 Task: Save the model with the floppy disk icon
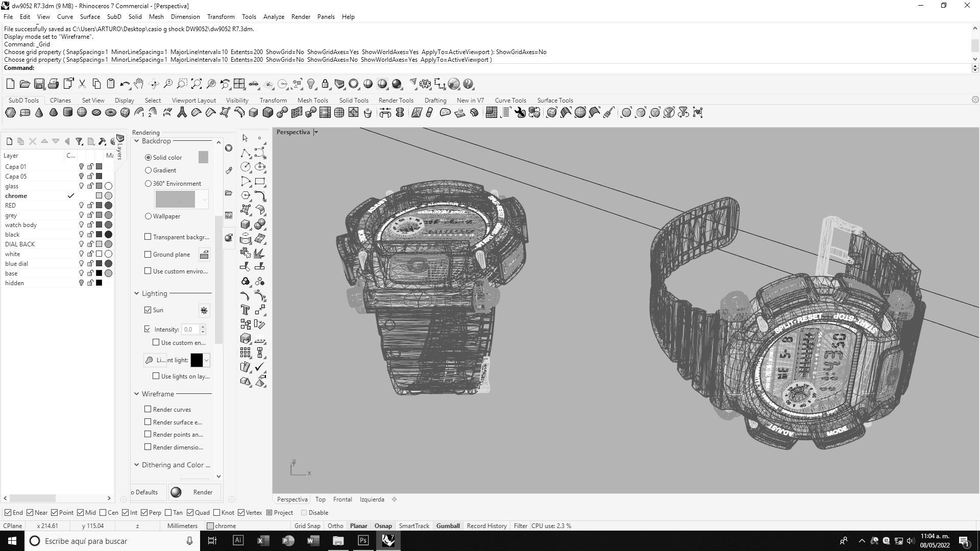[x=39, y=84]
